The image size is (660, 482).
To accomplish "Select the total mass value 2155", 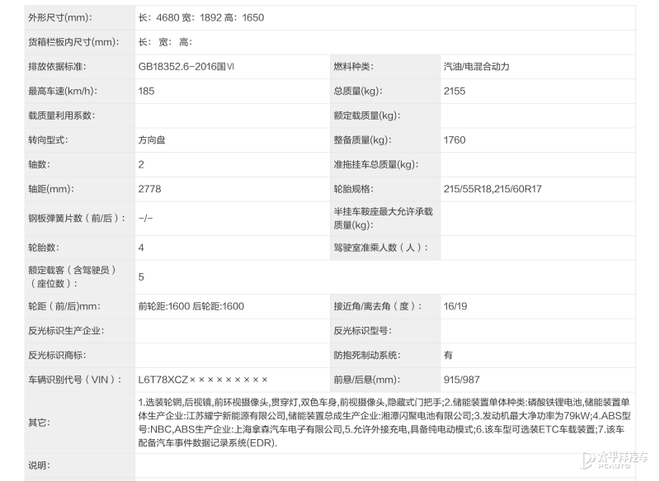I will [x=454, y=91].
